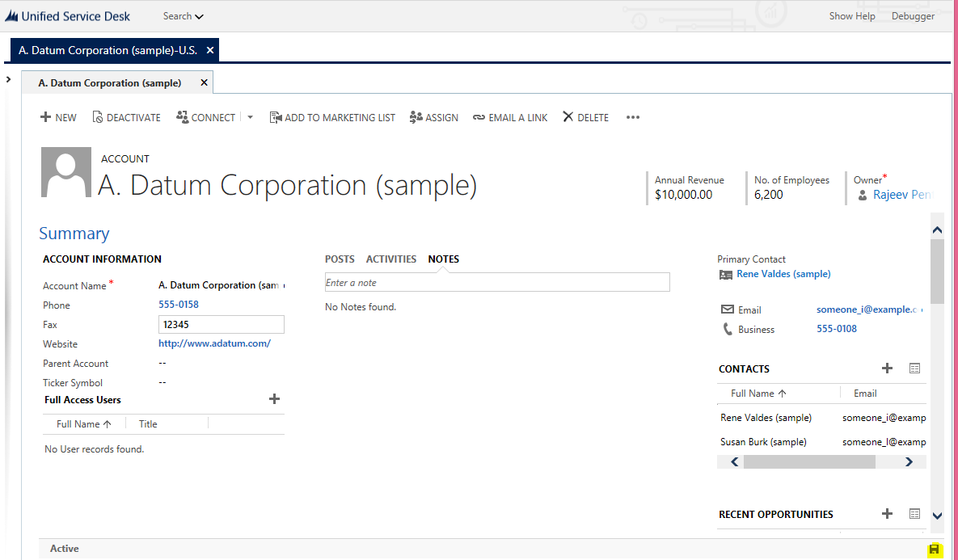This screenshot has height=560, width=958.
Task: Add a Full Access Users record
Action: [274, 399]
